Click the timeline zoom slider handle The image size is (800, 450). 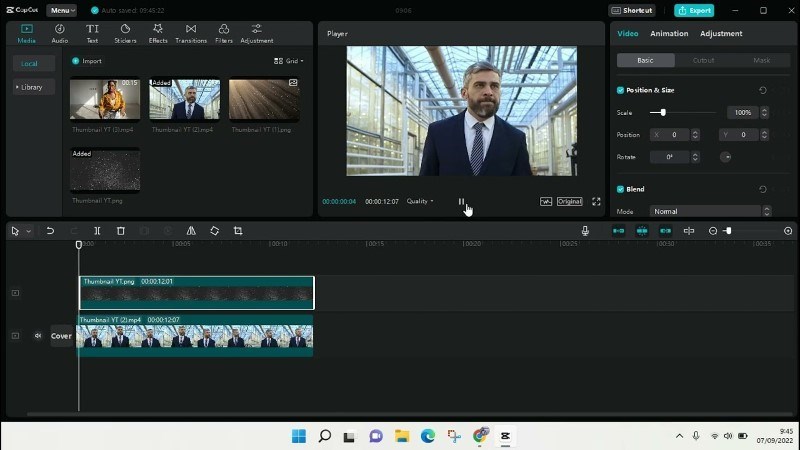(x=729, y=231)
